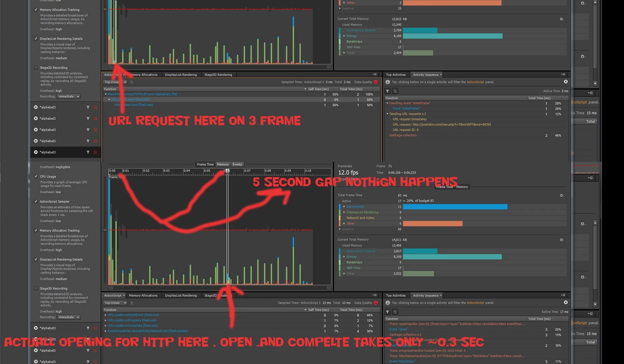Expand the Other 2,522 memory row
624x364 pixels.
(344, 274)
